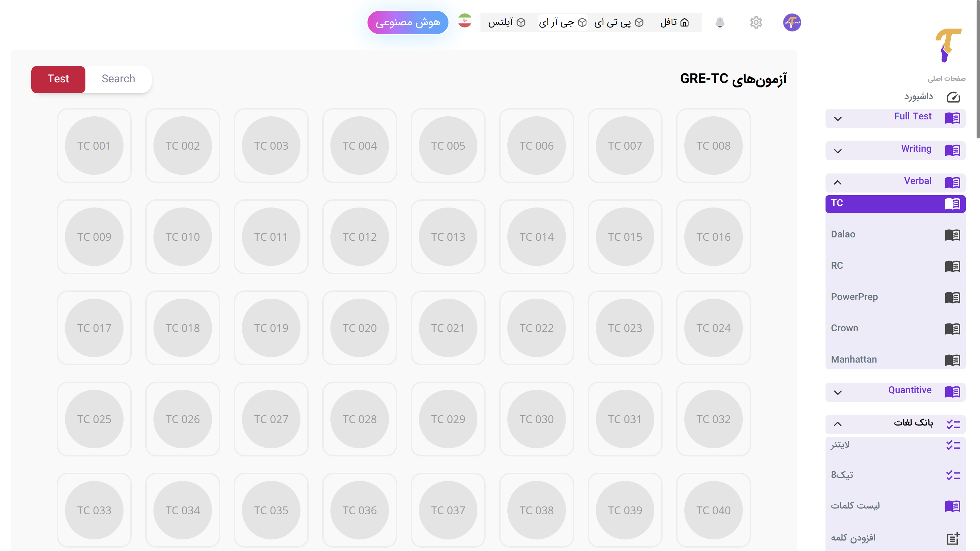Viewport: 980px width, 551px height.
Task: Expand the Writing section chevron
Action: tap(838, 151)
